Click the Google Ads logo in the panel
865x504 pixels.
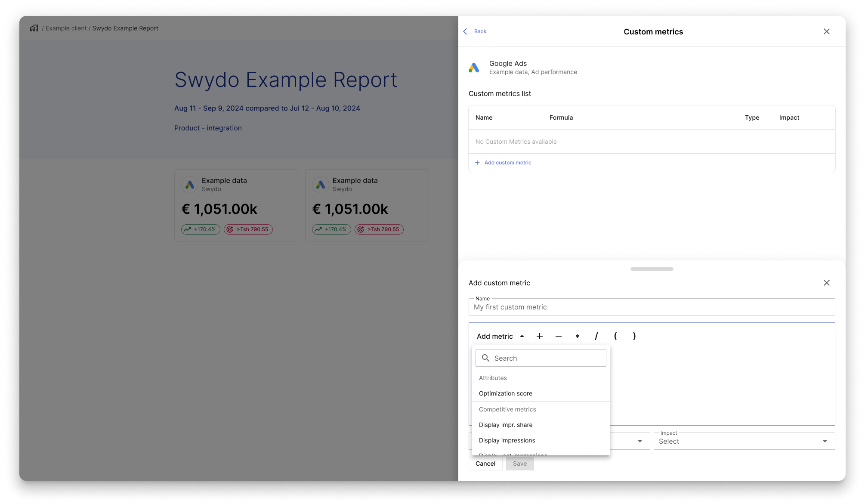pyautogui.click(x=474, y=68)
